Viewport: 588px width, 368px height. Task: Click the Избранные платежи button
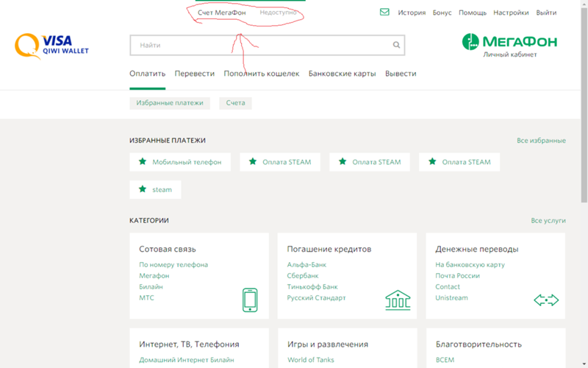pyautogui.click(x=170, y=103)
